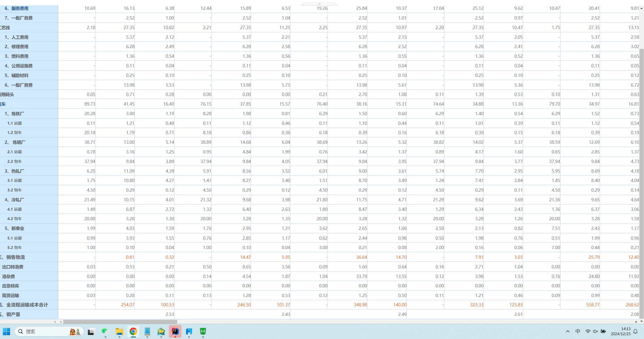Click the taskbar search box
644x339 pixels.
coord(49,331)
